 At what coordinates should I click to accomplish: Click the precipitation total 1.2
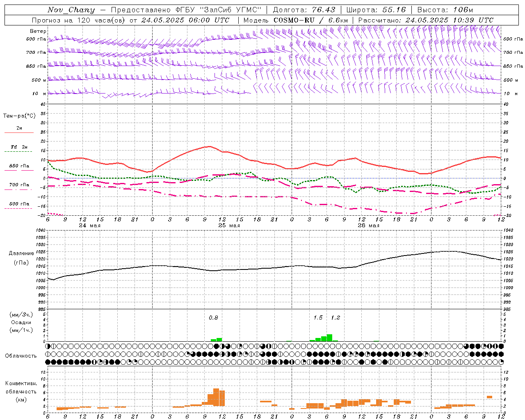coord(336,317)
